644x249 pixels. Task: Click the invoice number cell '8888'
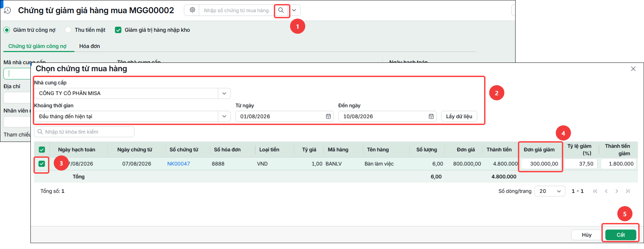point(218,164)
